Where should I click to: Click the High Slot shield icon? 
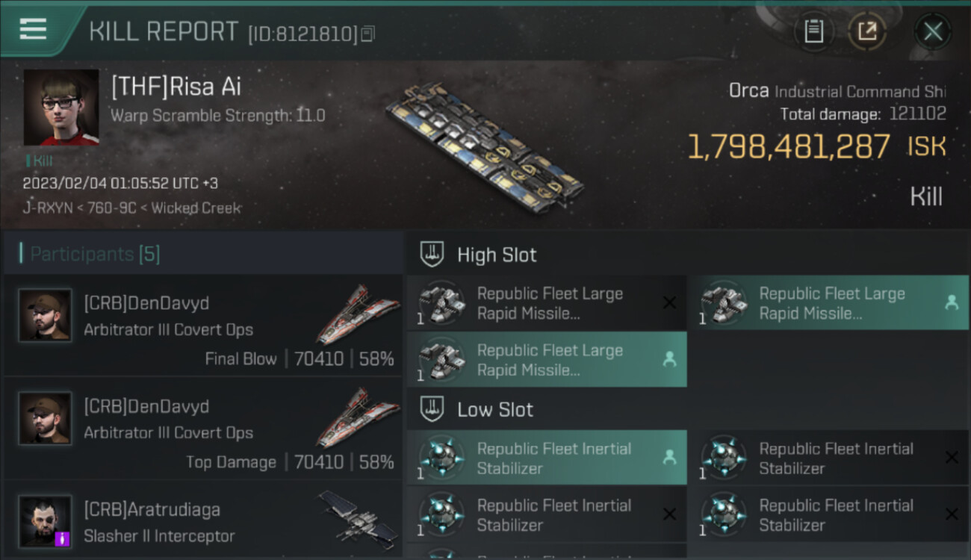(x=432, y=255)
